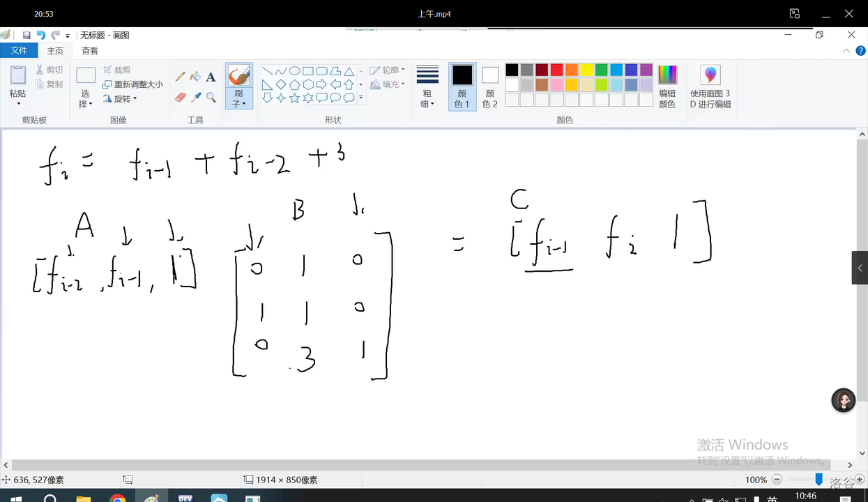Pick the purple color swatch
Screen dimensions: 868x502
click(646, 70)
